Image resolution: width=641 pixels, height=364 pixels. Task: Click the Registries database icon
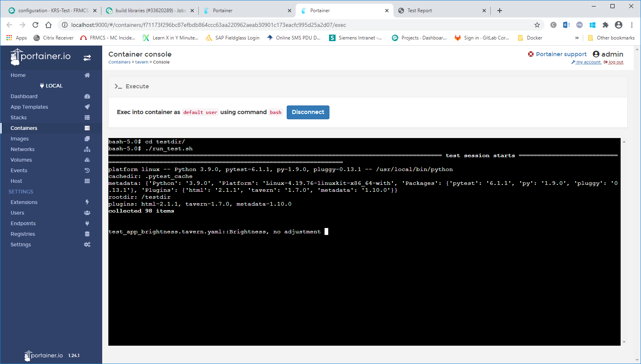87,234
